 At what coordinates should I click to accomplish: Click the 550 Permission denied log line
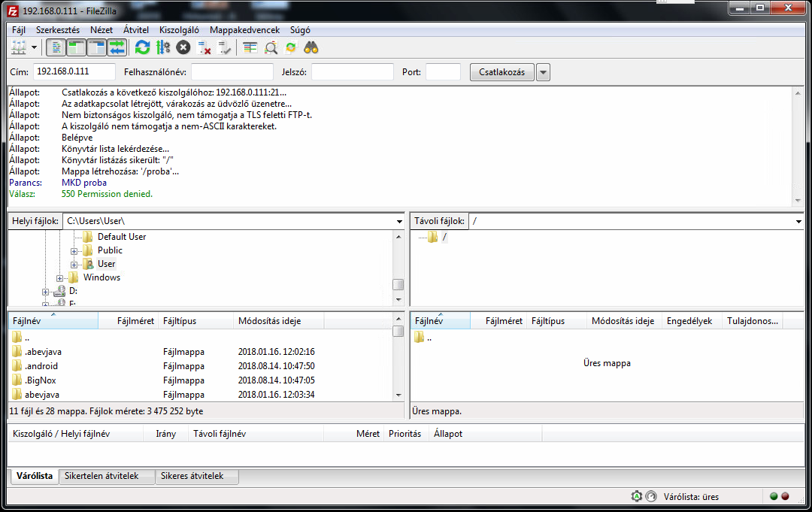coord(107,194)
